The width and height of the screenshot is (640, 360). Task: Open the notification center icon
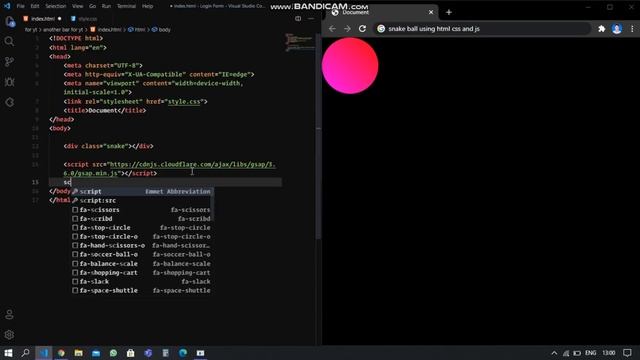(627, 353)
